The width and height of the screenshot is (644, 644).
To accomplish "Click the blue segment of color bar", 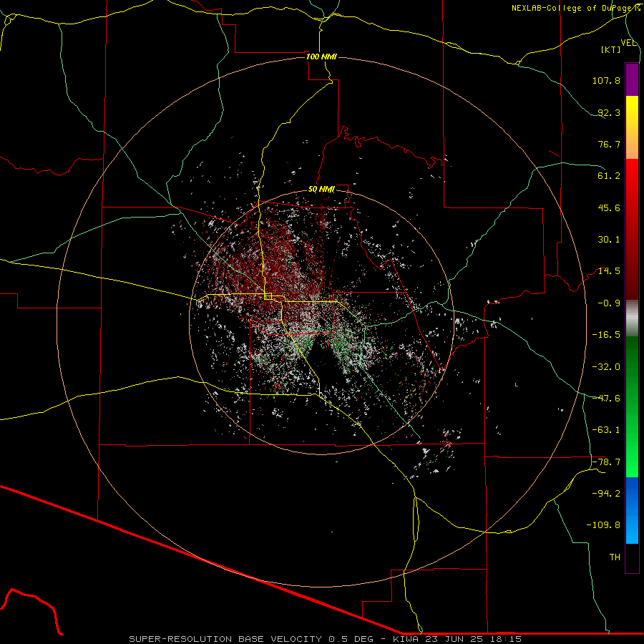I will [632, 510].
